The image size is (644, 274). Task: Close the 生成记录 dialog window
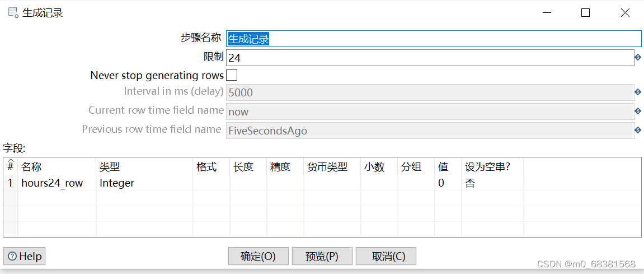point(625,13)
